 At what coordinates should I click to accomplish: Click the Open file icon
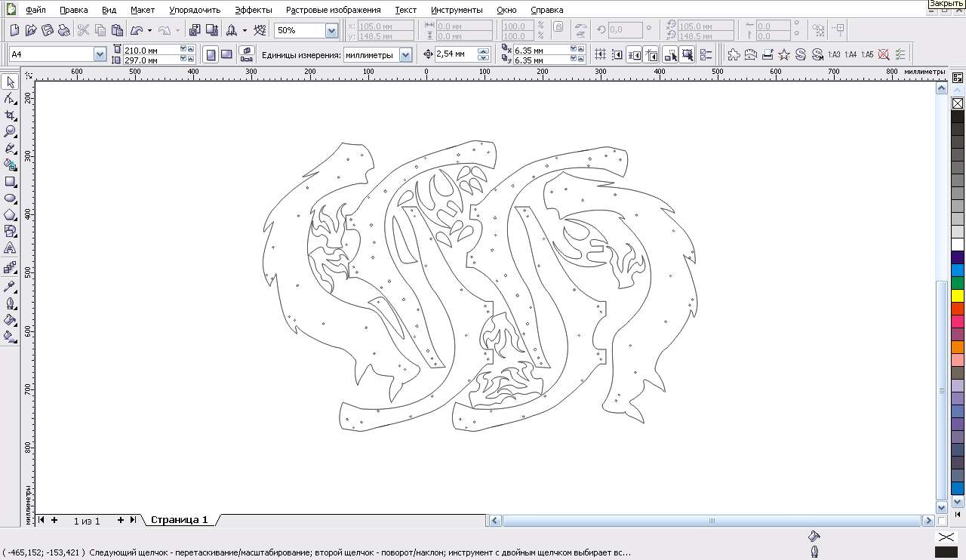tap(31, 30)
